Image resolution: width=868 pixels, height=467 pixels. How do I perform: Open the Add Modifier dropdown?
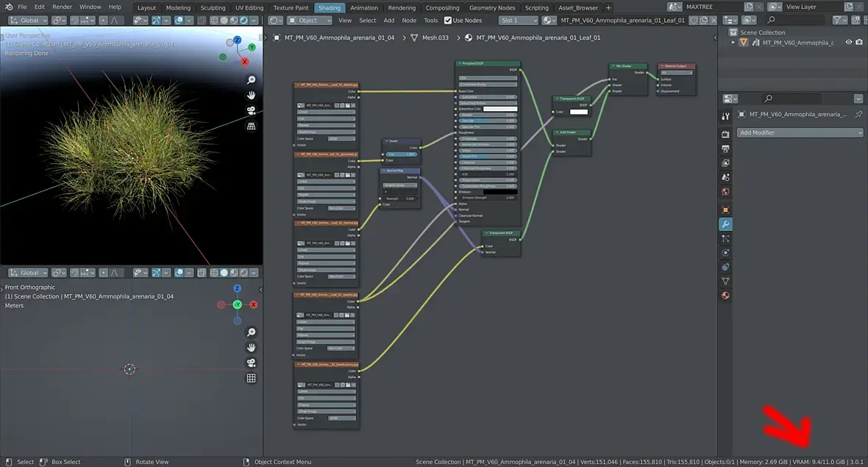pyautogui.click(x=800, y=132)
